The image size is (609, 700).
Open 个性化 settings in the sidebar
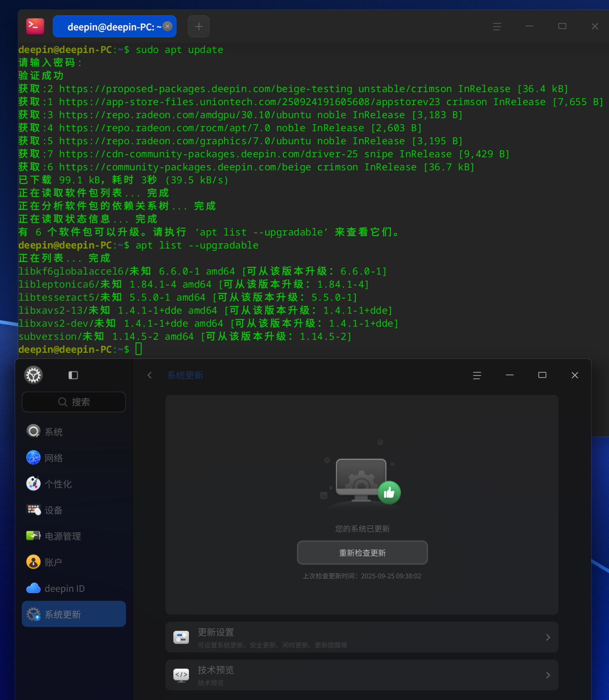[x=74, y=484]
